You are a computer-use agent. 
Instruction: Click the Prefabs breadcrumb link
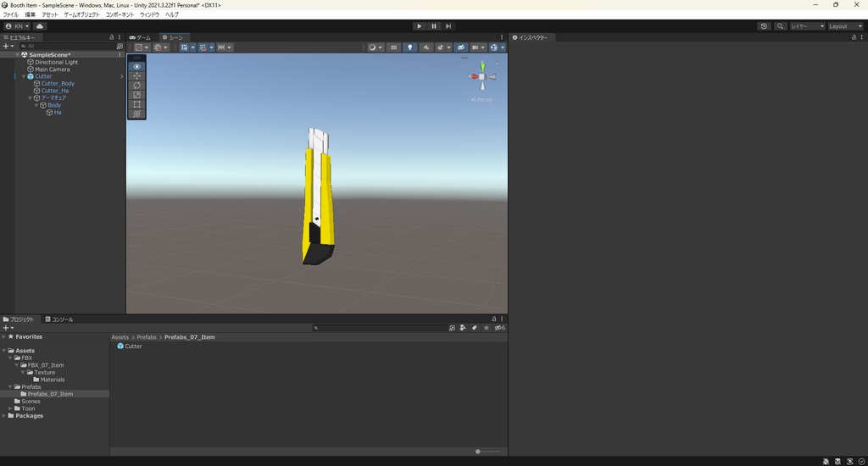click(147, 337)
